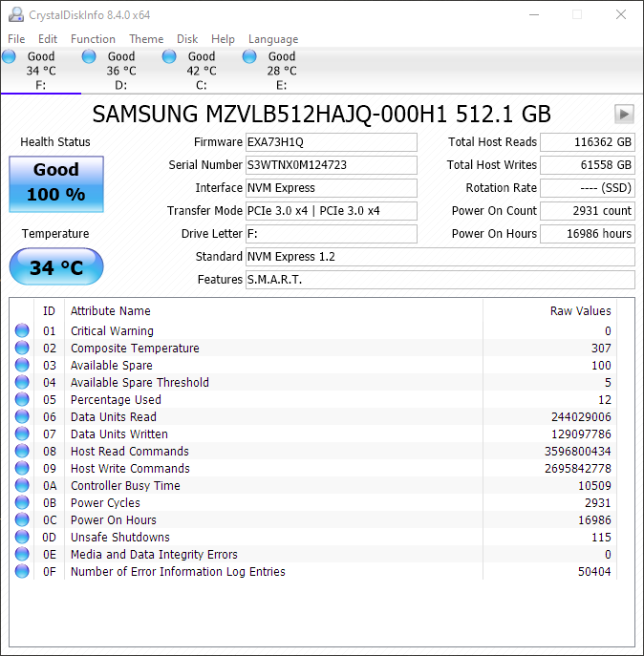
Task: Select the Critical Warning attribute name
Action: (x=112, y=331)
